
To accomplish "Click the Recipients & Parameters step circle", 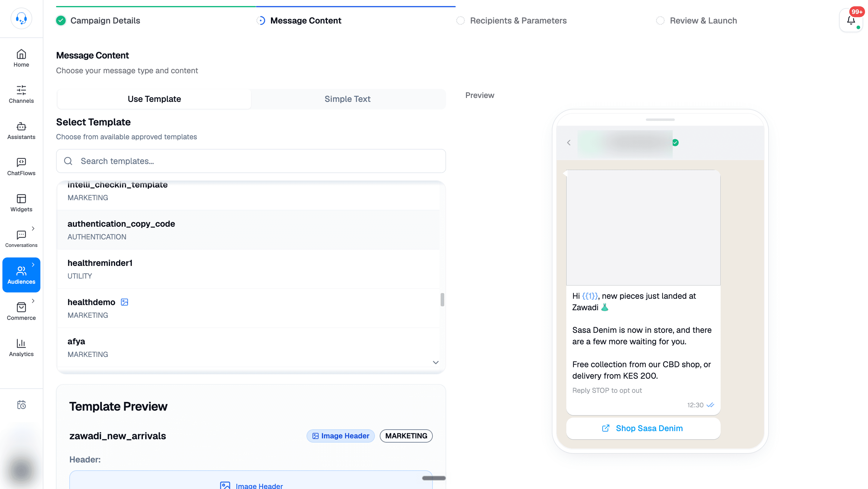I will [x=460, y=21].
